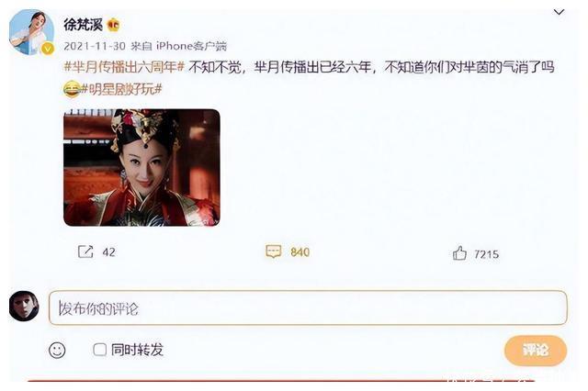Click the repost share icon

point(85,251)
